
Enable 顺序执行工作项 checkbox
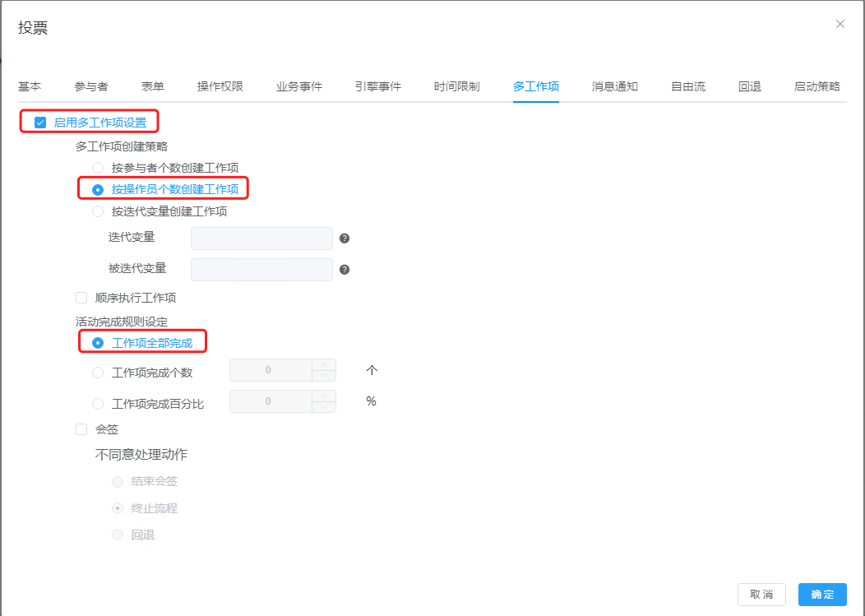[x=81, y=298]
